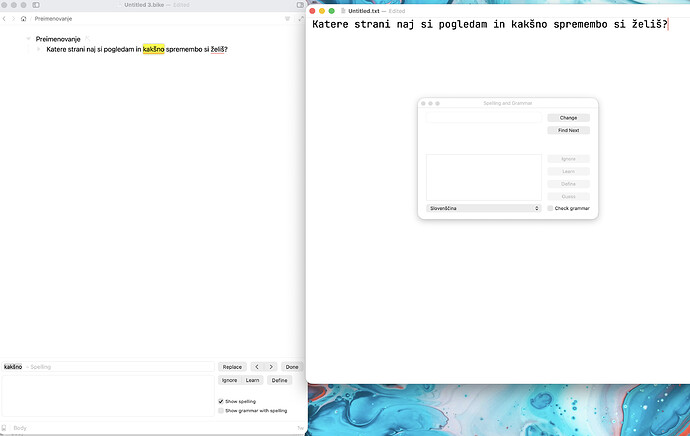690x436 pixels.
Task: Minimize the Untitled.txt window
Action: coord(322,11)
